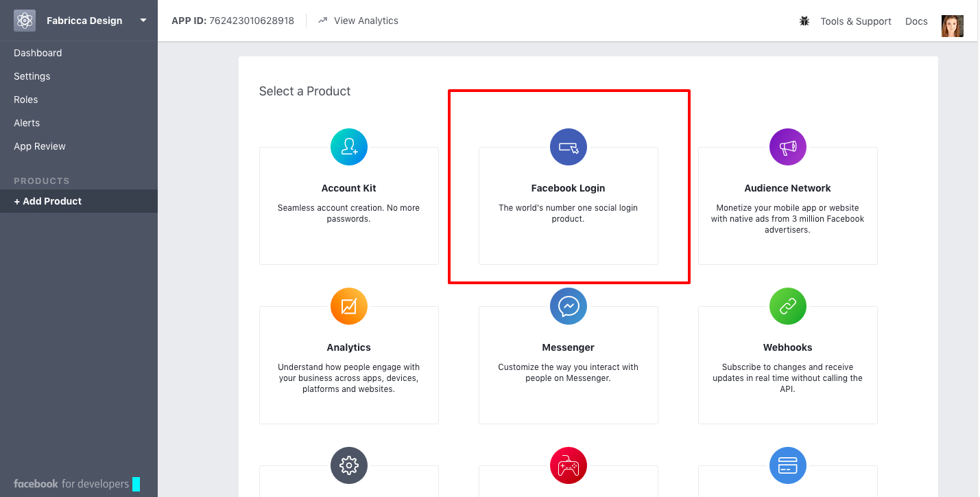Screen dimensions: 980x497
Task: Open the Analytics chart icon
Action: tap(348, 306)
